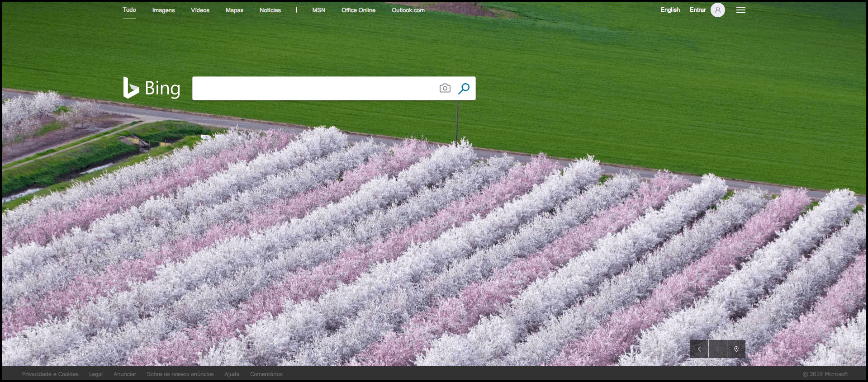Open image location info pin
868x382 pixels.
tap(736, 349)
